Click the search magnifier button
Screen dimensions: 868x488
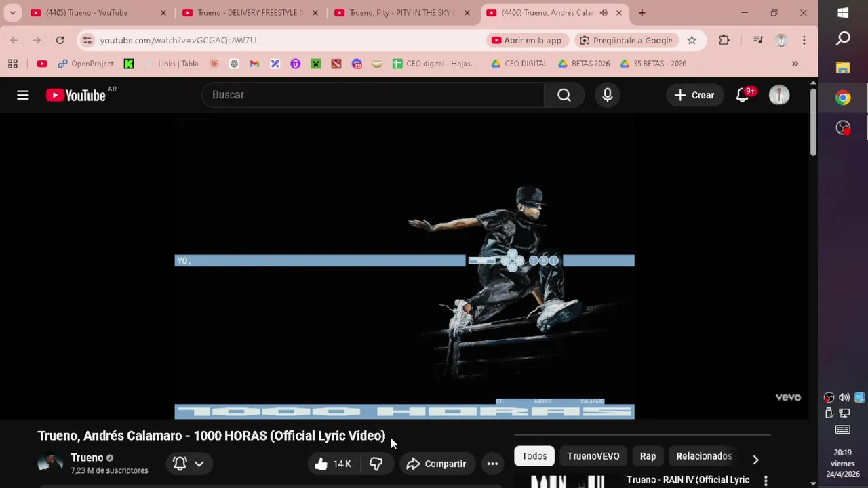564,95
